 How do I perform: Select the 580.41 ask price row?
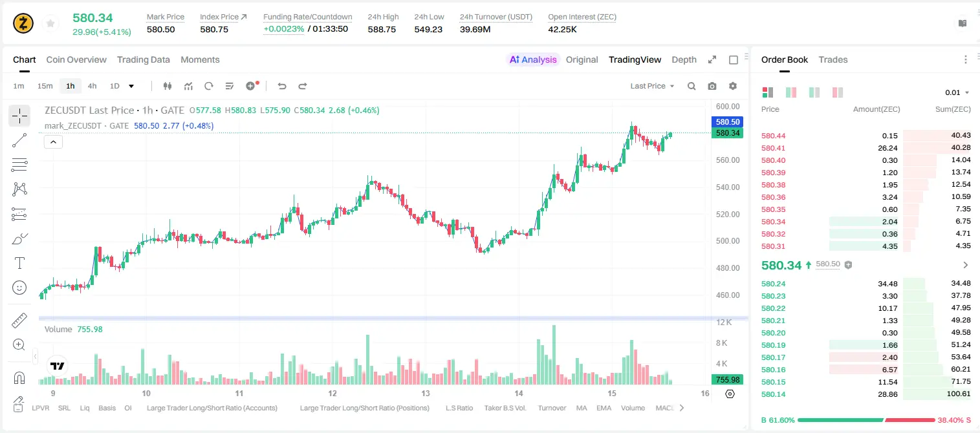click(866, 148)
